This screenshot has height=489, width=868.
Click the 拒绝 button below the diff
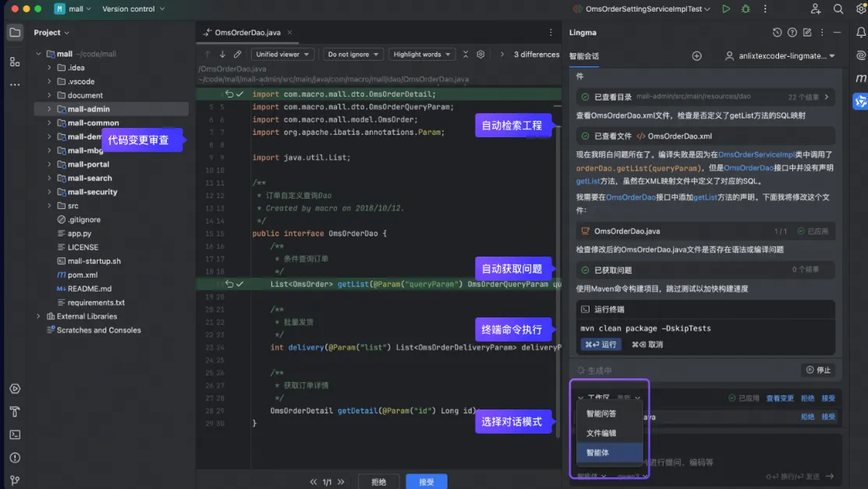click(379, 482)
